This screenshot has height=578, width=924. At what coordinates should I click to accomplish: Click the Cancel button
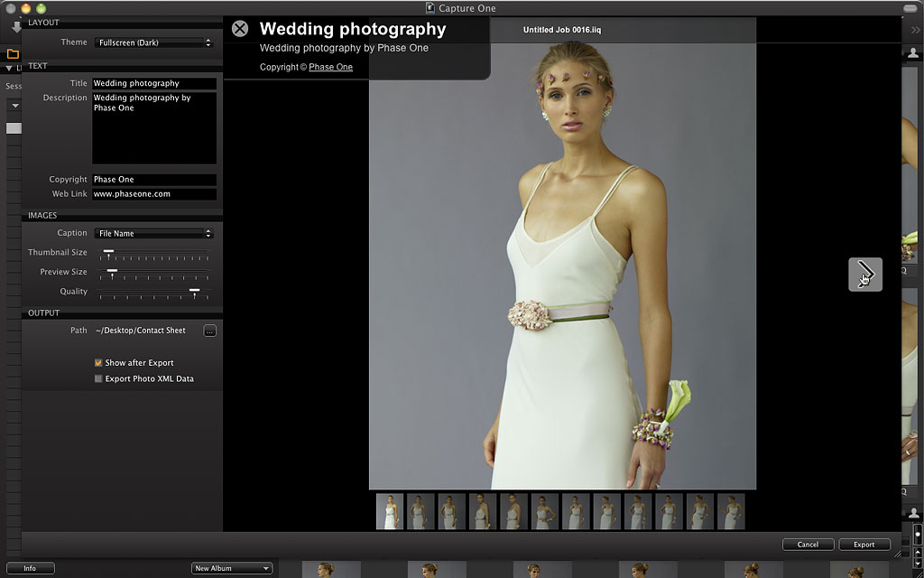[x=808, y=545]
